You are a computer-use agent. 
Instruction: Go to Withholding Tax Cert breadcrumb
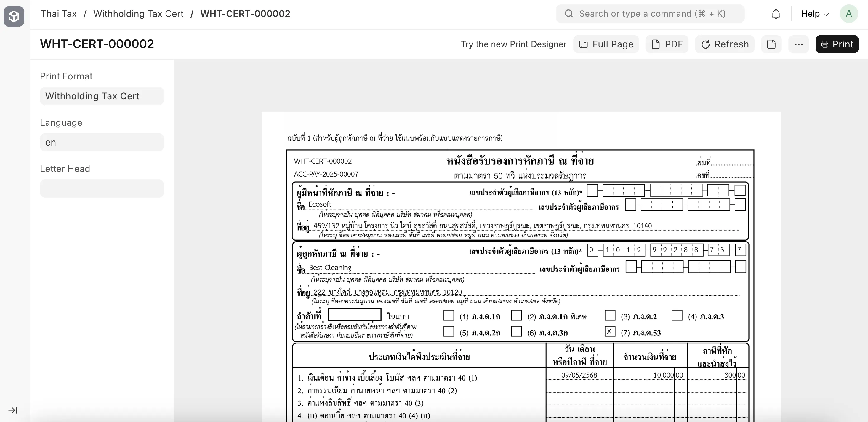click(x=138, y=14)
